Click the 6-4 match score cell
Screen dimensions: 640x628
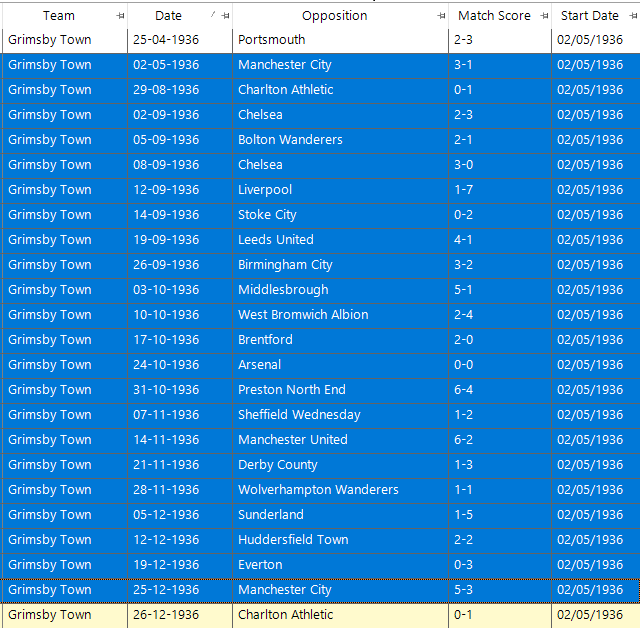[x=500, y=390]
